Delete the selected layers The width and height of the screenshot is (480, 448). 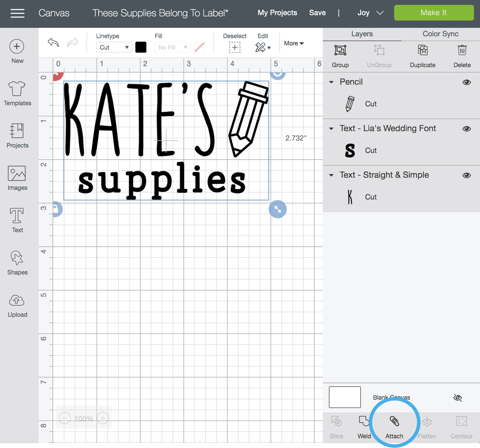(462, 56)
